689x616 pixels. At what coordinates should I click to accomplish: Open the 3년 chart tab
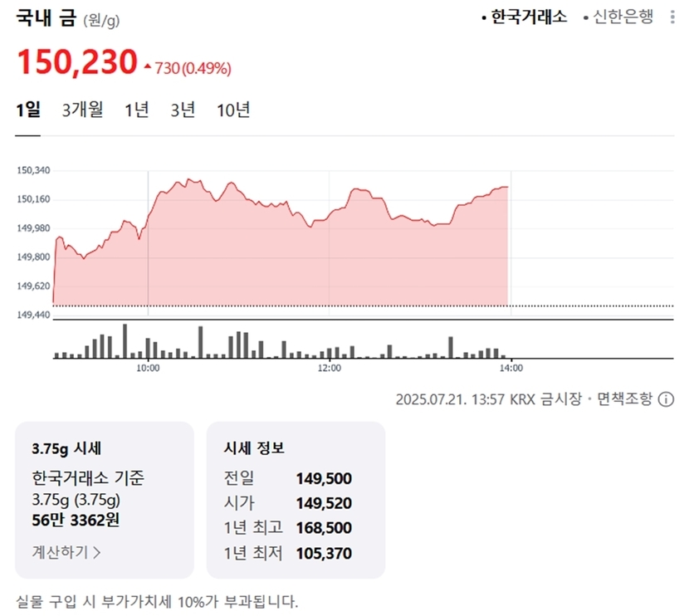click(x=183, y=110)
